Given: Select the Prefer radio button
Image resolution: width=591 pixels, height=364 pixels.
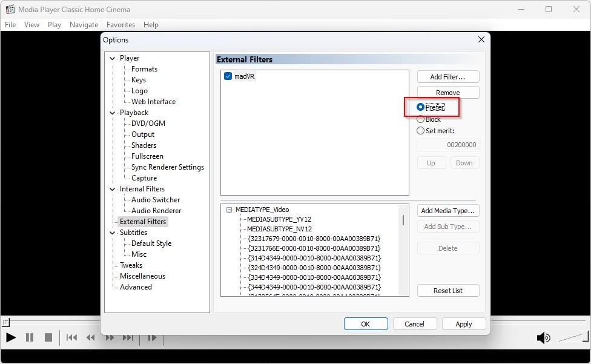Looking at the screenshot, I should click(x=431, y=107).
